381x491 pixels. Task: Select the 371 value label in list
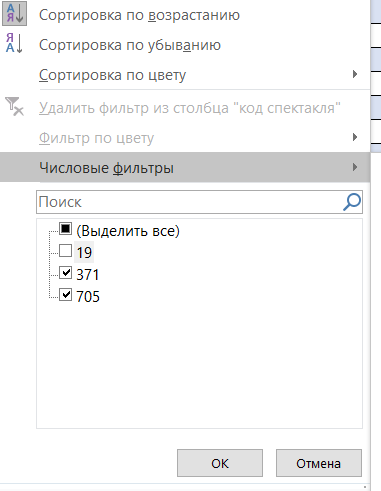(88, 275)
